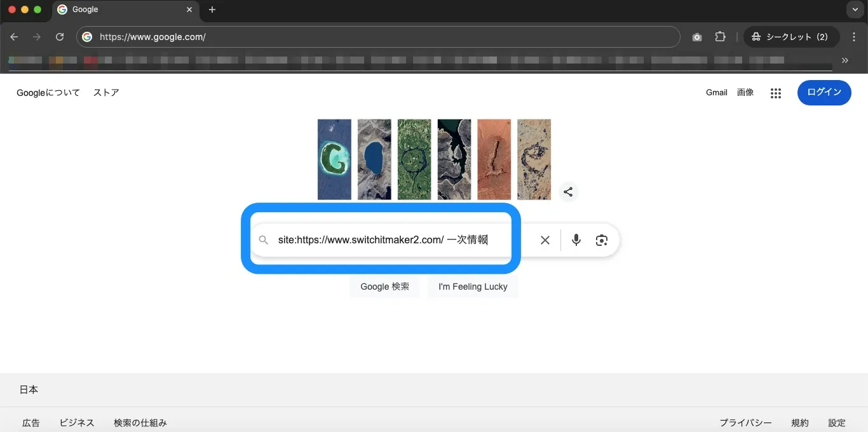Viewport: 868px width, 432px height.
Task: Click the address bar URL field
Action: (378, 37)
